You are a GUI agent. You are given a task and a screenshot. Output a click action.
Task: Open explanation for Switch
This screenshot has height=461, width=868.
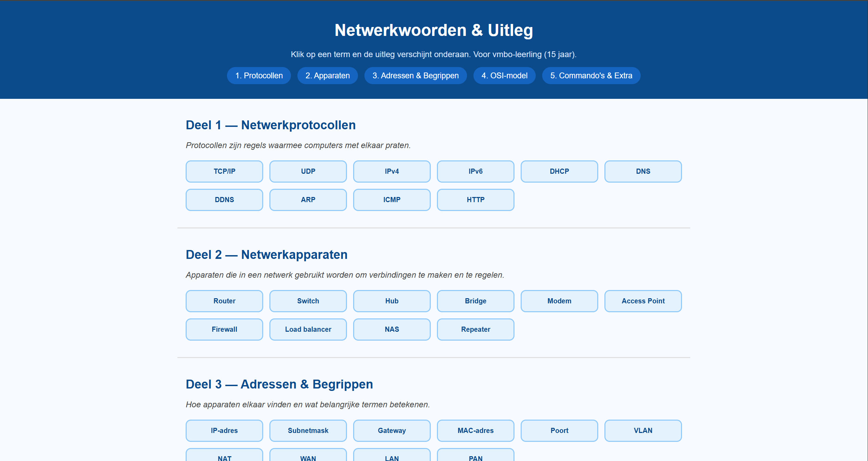tap(308, 301)
